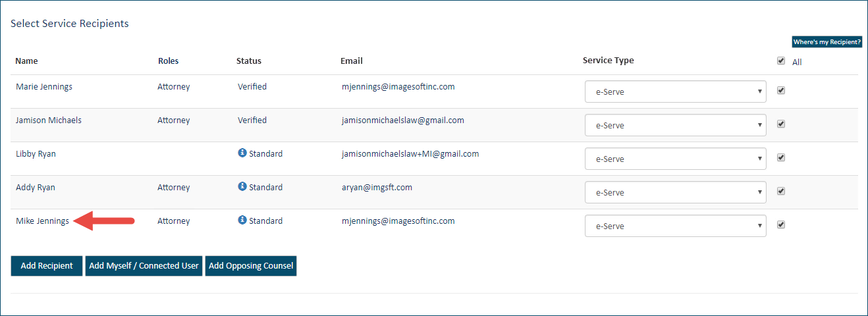Click the info icon beside Libby Ryan's Standard status
Viewport: 868px width, 316px height.
point(242,153)
